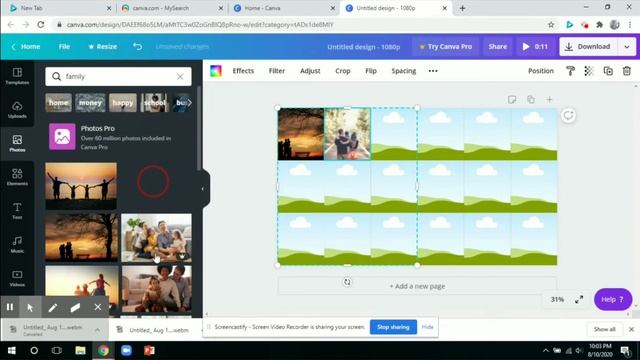Open the Uploads sidebar panel

pyautogui.click(x=17, y=110)
